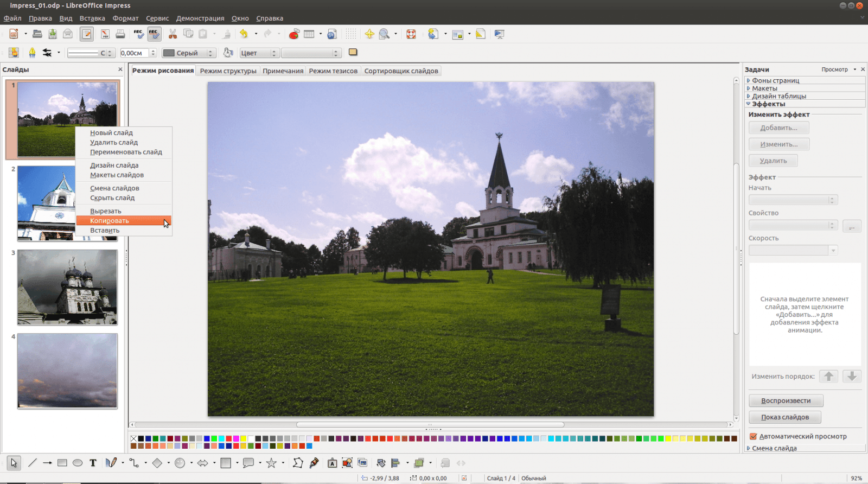Click the Удалить effect button
Image resolution: width=868 pixels, height=484 pixels.
(774, 161)
